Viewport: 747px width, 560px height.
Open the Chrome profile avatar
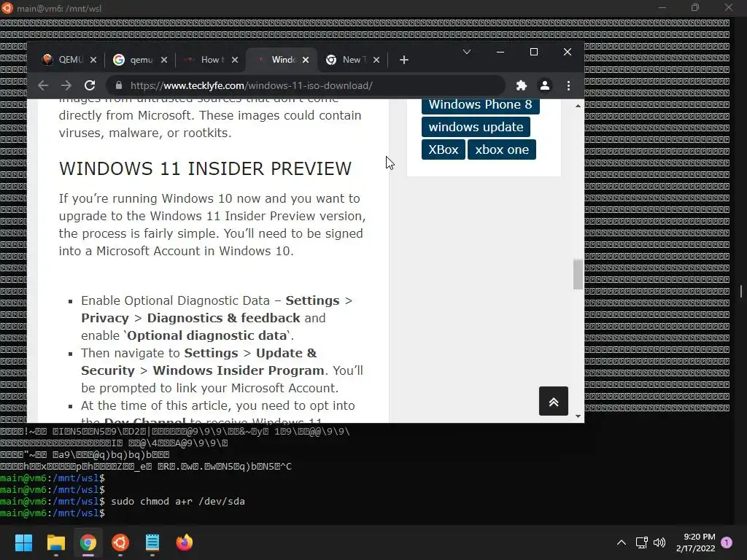pos(544,86)
